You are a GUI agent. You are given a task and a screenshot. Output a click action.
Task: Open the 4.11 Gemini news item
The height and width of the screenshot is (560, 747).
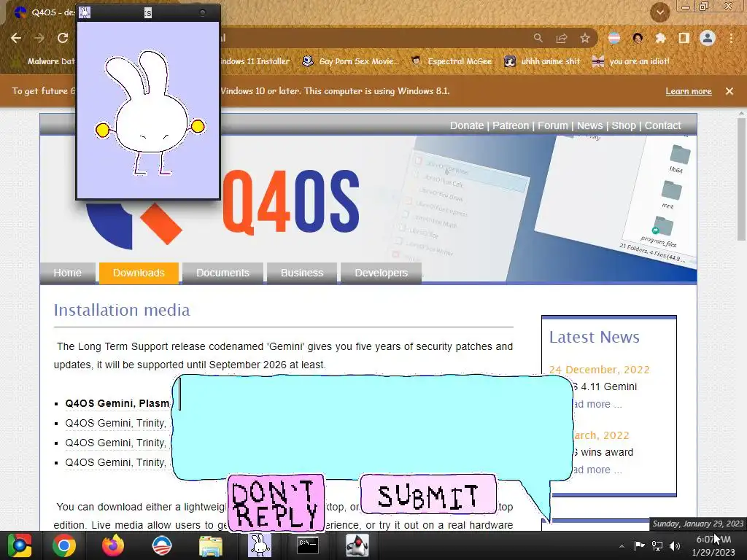[x=605, y=386]
